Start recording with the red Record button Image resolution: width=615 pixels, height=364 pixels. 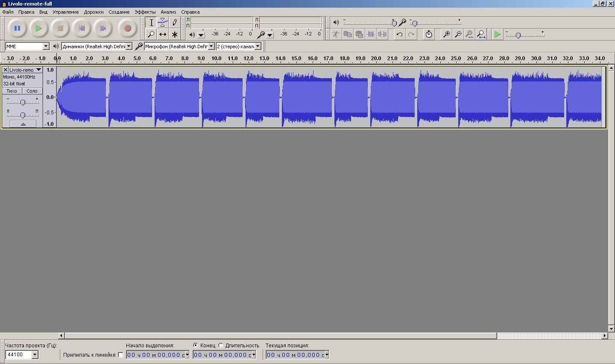tap(127, 29)
